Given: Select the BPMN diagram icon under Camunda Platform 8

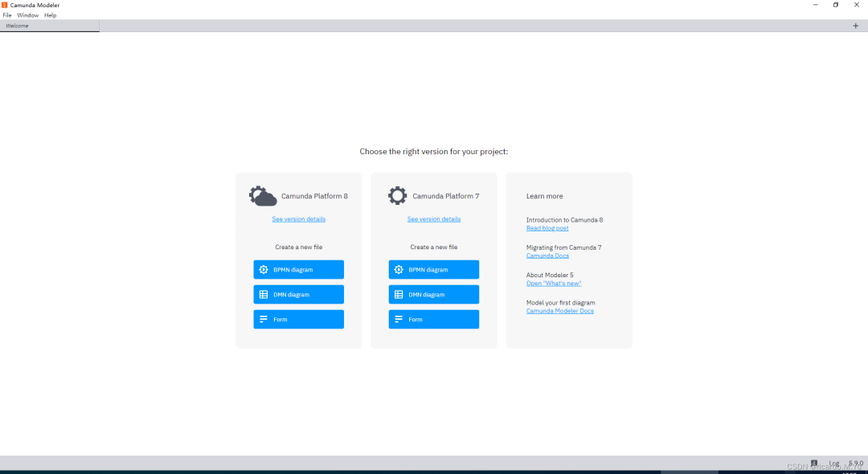Looking at the screenshot, I should (263, 269).
